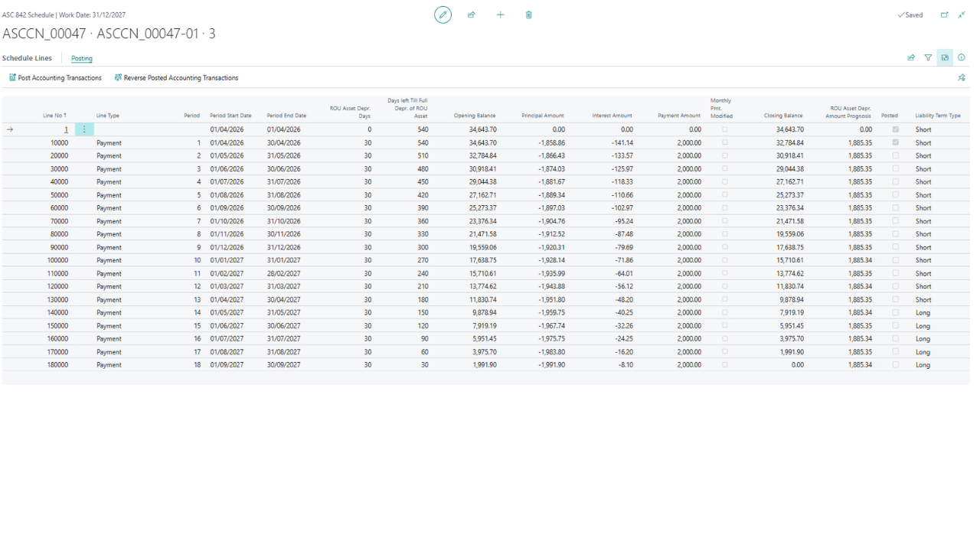Image resolution: width=980 pixels, height=551 pixels.
Task: Open Opening Balance column header menu
Action: point(475,116)
